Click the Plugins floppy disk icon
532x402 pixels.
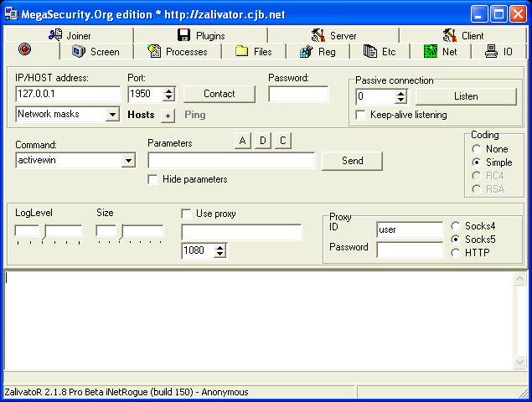point(184,35)
